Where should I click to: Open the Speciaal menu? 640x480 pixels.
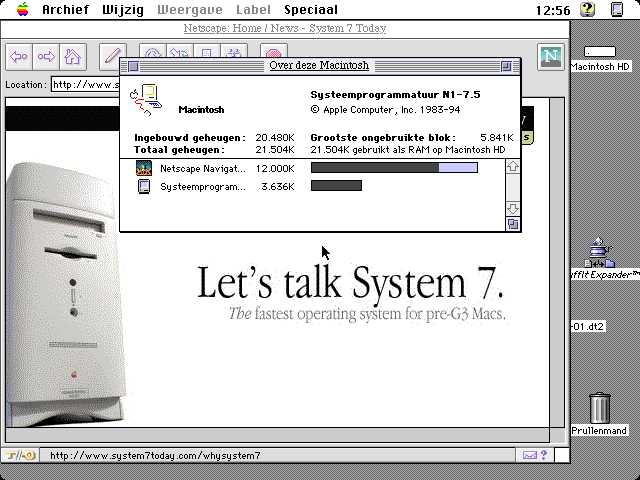click(310, 9)
